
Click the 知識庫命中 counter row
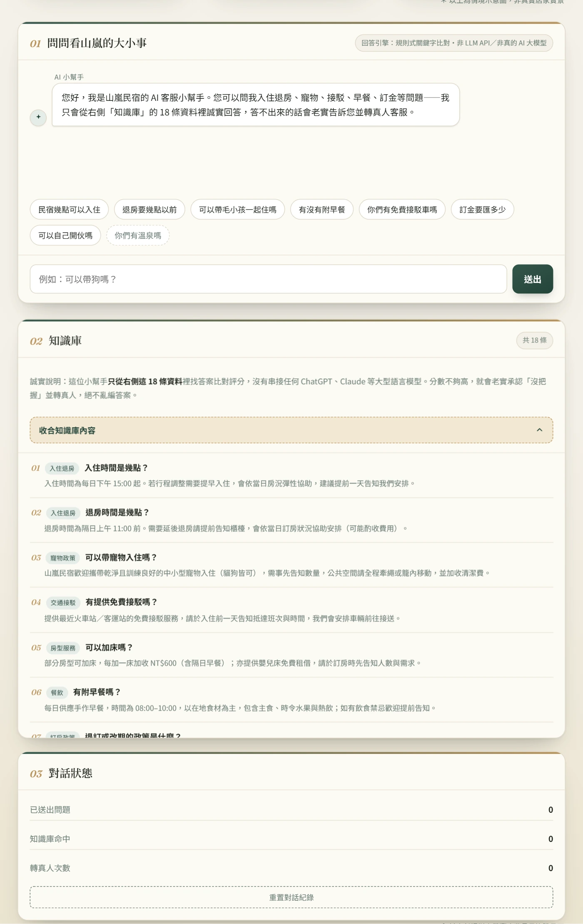click(x=291, y=839)
